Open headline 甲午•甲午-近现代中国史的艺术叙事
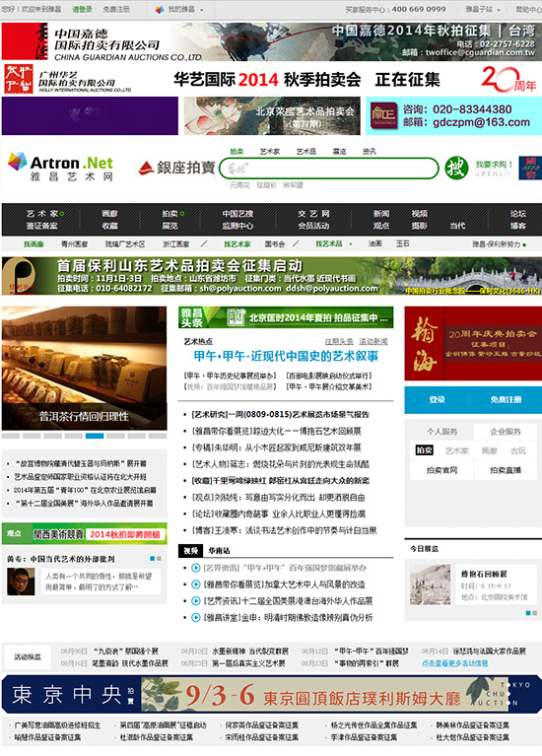The image size is (542, 756). point(286,356)
